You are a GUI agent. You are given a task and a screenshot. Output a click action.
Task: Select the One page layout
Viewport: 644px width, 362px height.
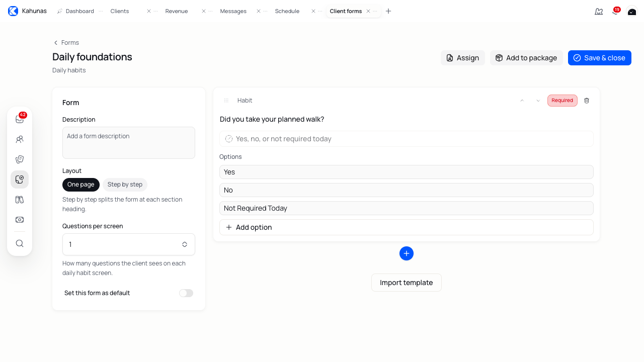coord(81,185)
